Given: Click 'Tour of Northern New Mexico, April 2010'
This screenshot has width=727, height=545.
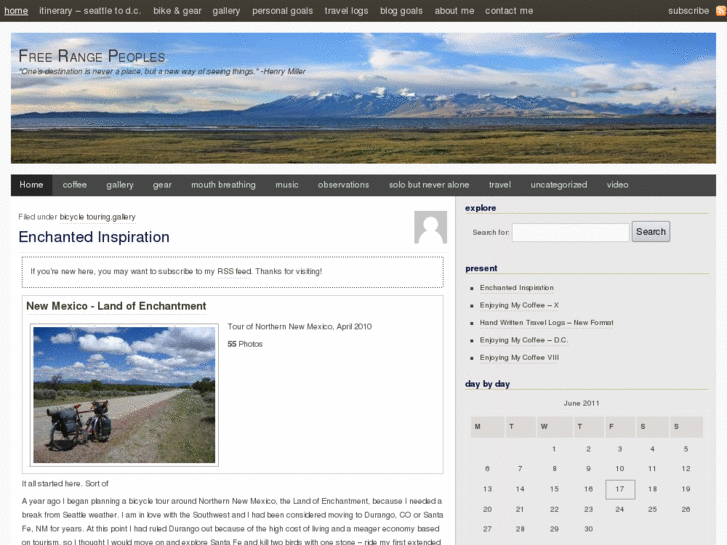Looking at the screenshot, I should [300, 327].
